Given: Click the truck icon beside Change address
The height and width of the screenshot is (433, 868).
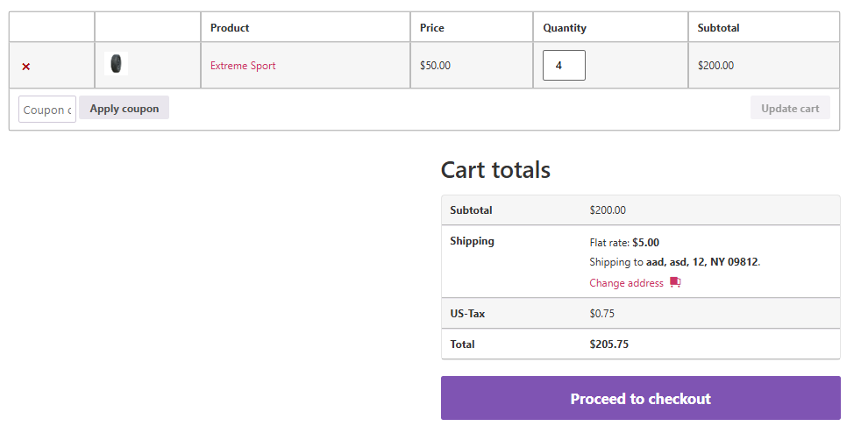Looking at the screenshot, I should (x=675, y=282).
